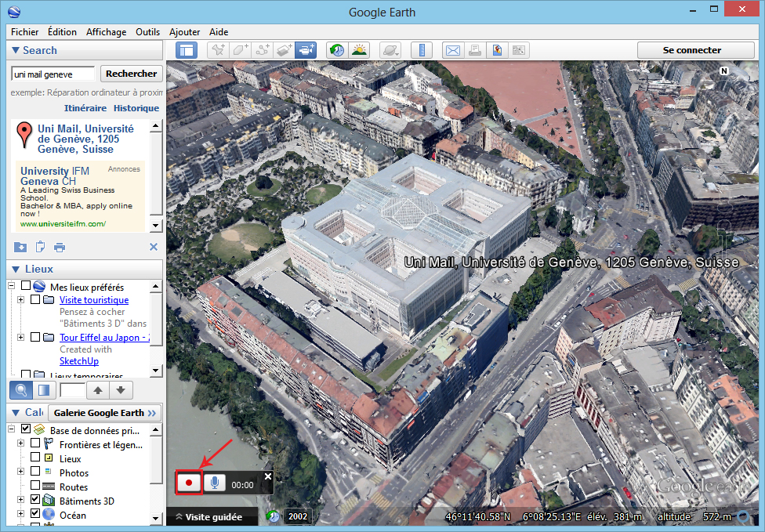Click the magnifier search button in Lieux panel
Screen dimensions: 765x532
click(21, 390)
